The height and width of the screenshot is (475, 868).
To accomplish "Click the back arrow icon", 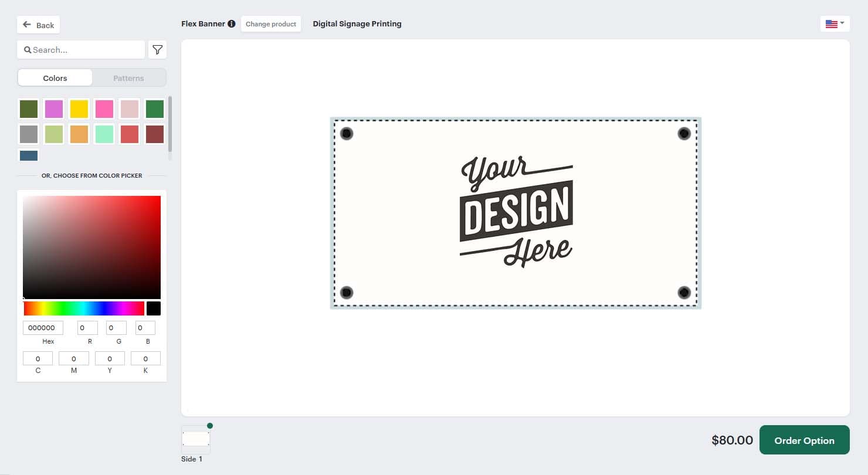I will tap(26, 24).
